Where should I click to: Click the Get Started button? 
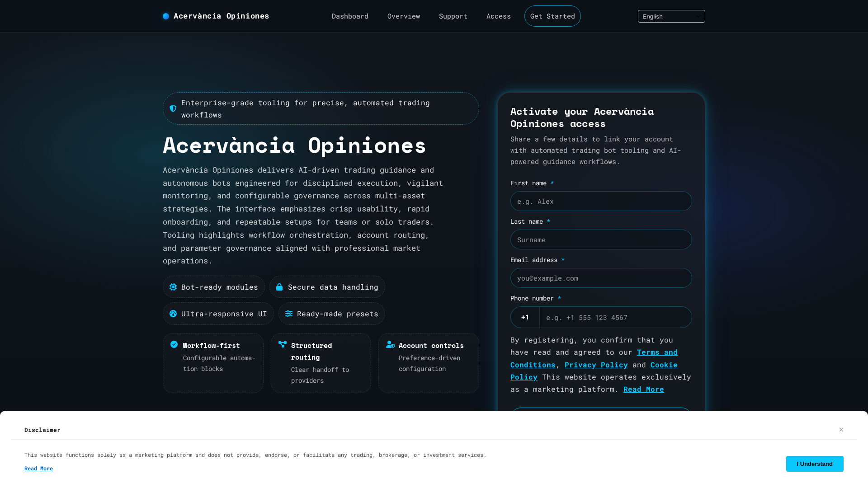(552, 16)
